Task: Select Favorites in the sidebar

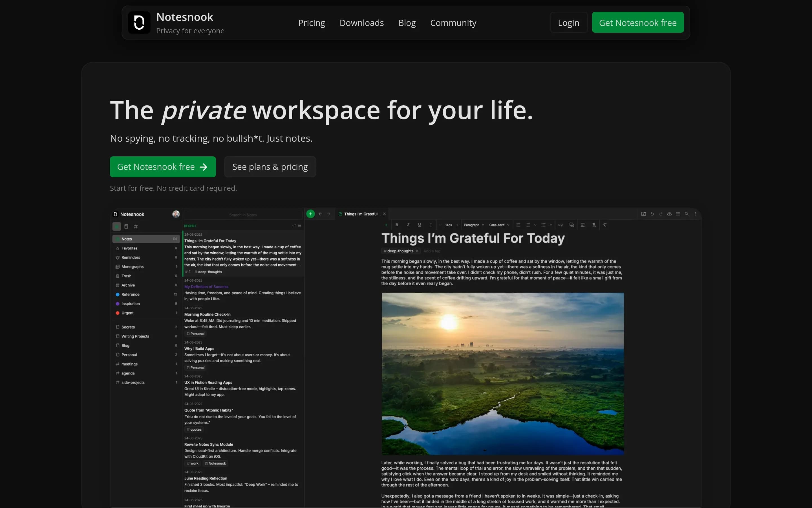Action: pos(146,248)
